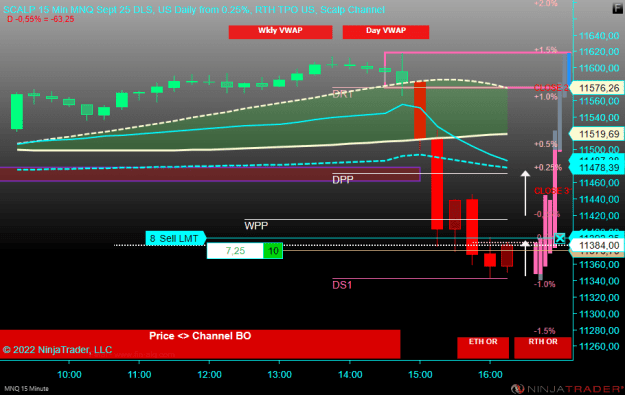Click the F icon in the chart corner
Screen dimensions: 625x395
618,8
